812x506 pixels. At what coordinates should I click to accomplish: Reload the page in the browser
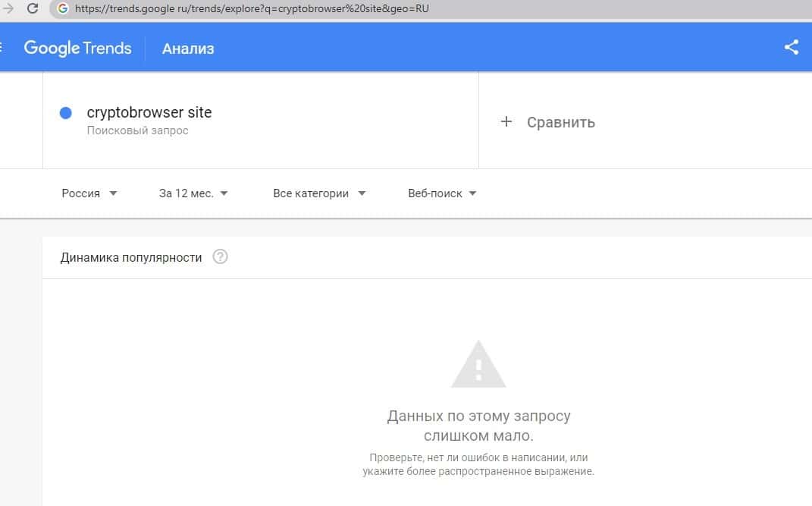coord(33,9)
